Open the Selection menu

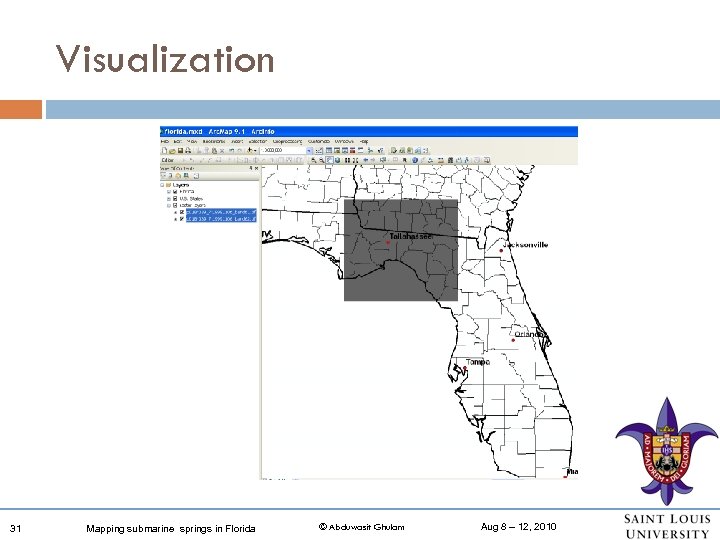[x=258, y=141]
